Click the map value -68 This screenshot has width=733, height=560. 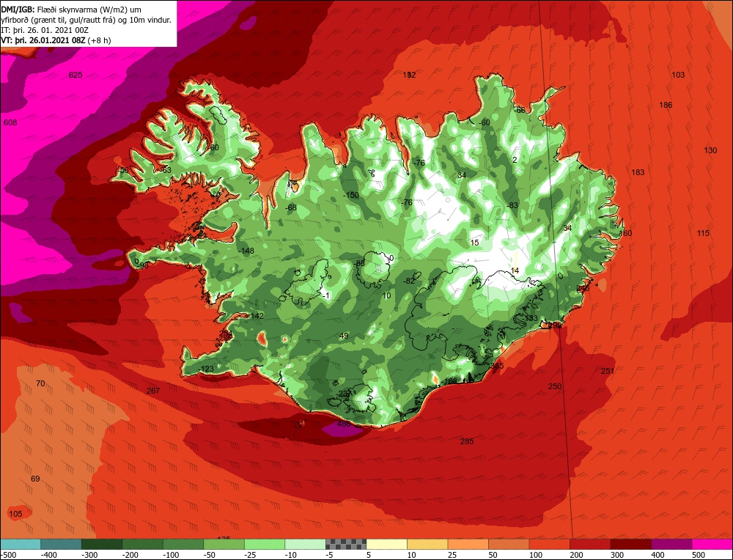pos(291,207)
